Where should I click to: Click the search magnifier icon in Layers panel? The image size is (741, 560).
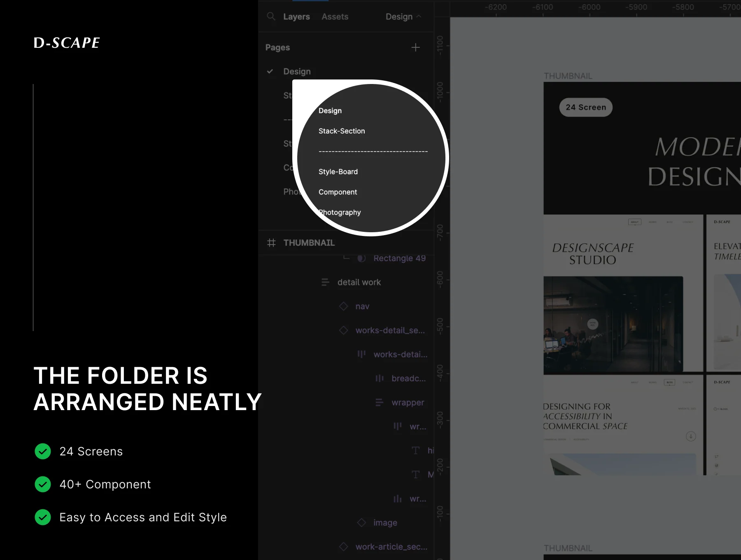click(271, 16)
